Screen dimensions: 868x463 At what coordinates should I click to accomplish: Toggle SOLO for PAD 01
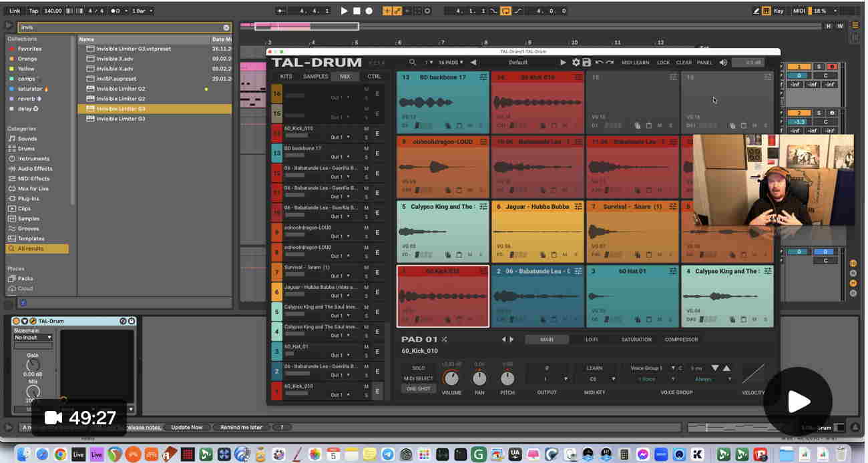click(419, 368)
